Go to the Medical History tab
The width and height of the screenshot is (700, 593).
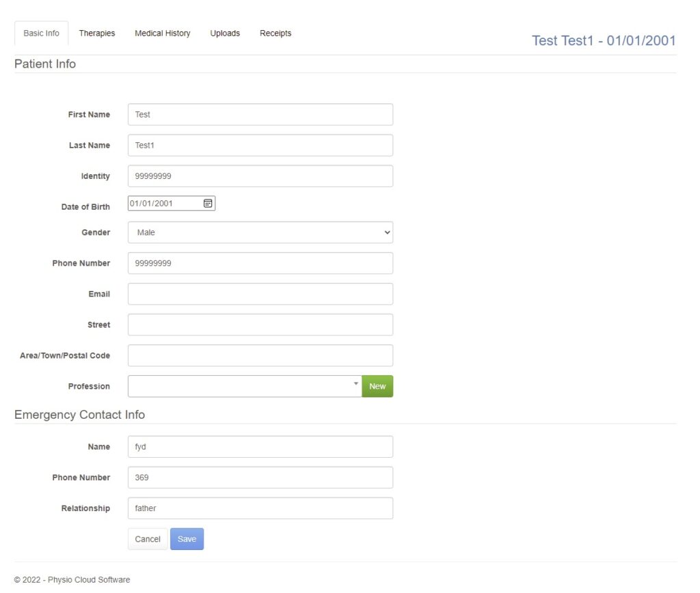pyautogui.click(x=163, y=33)
